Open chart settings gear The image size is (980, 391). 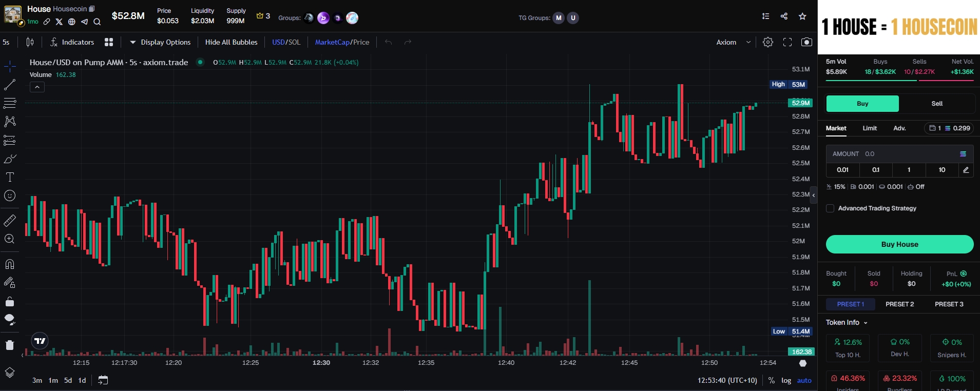pyautogui.click(x=767, y=42)
